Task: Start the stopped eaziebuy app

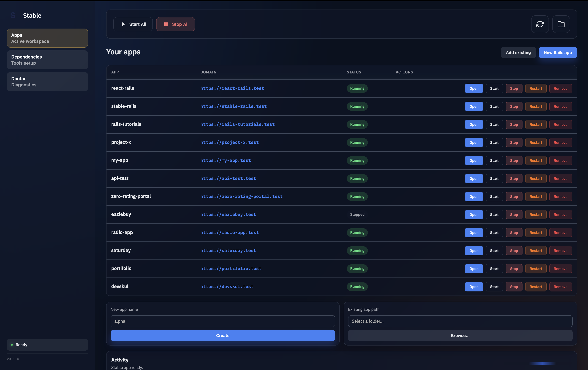Action: pos(494,215)
